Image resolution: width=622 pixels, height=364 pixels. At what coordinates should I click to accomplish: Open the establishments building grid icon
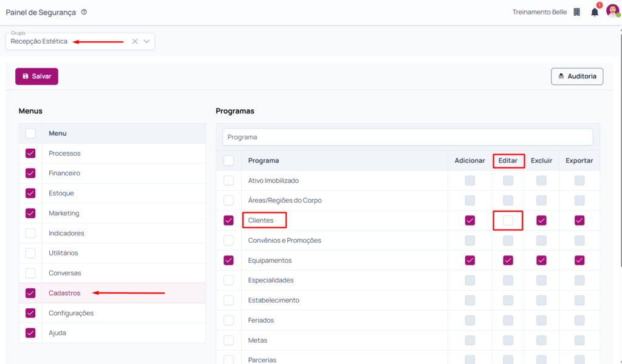point(576,12)
